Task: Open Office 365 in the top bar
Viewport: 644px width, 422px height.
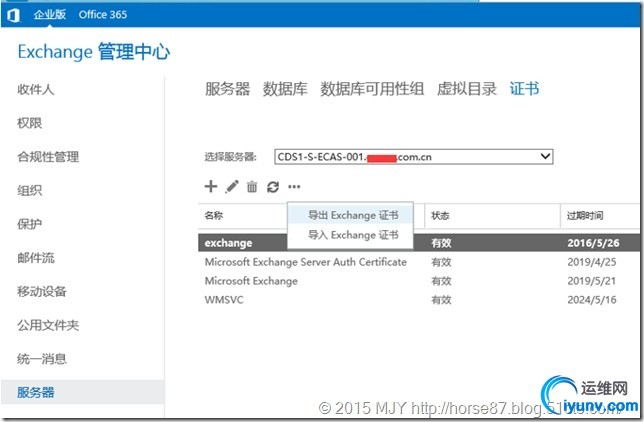Action: pos(103,14)
